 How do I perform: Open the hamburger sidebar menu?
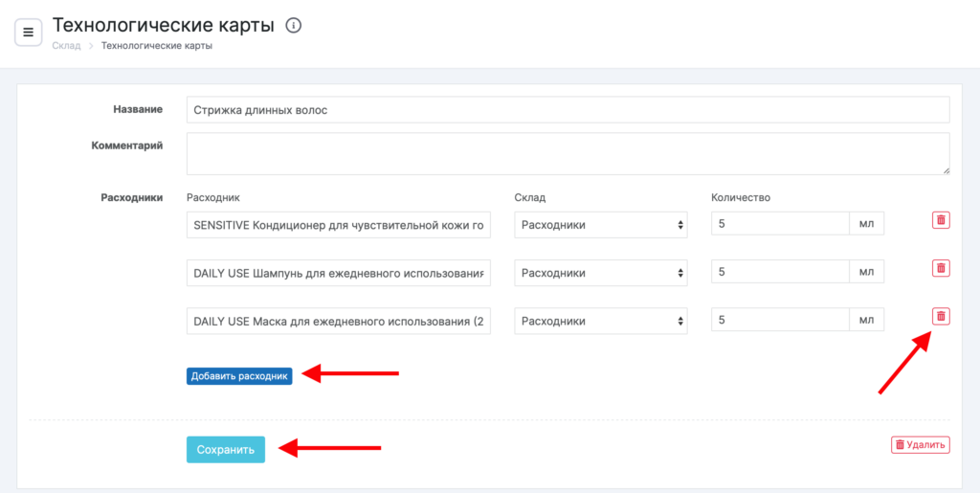[28, 33]
